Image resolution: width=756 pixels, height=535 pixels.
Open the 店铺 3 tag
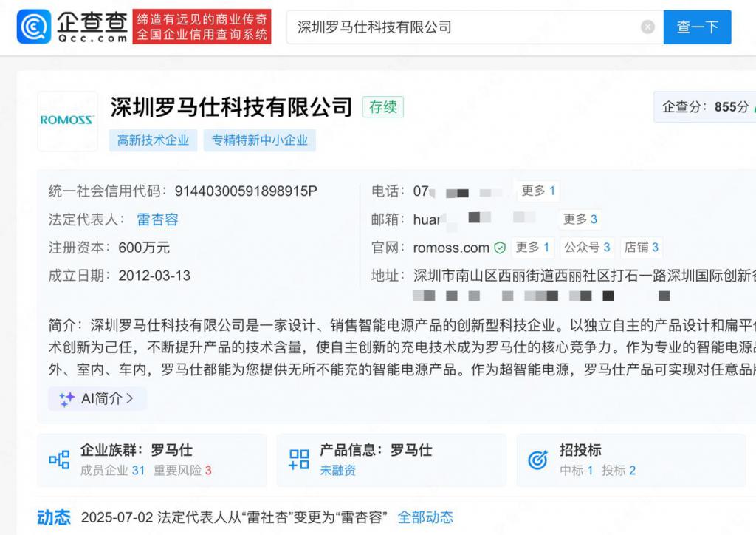click(x=641, y=248)
